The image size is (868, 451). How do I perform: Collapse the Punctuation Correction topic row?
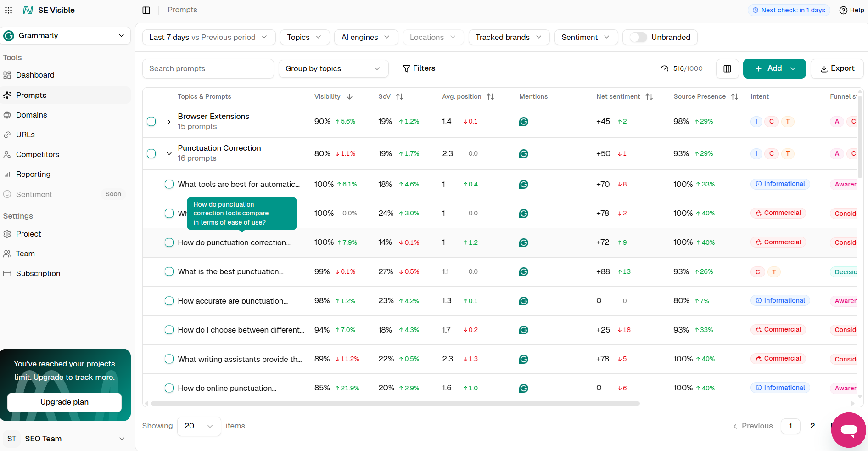click(x=169, y=154)
